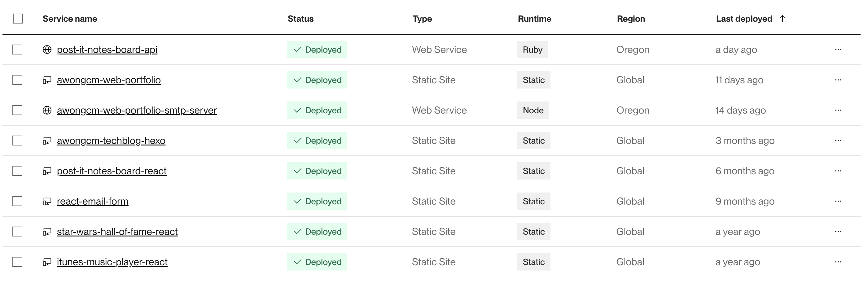Show row actions for post-it-notes-board-react
The width and height of the screenshot is (868, 286).
[838, 171]
